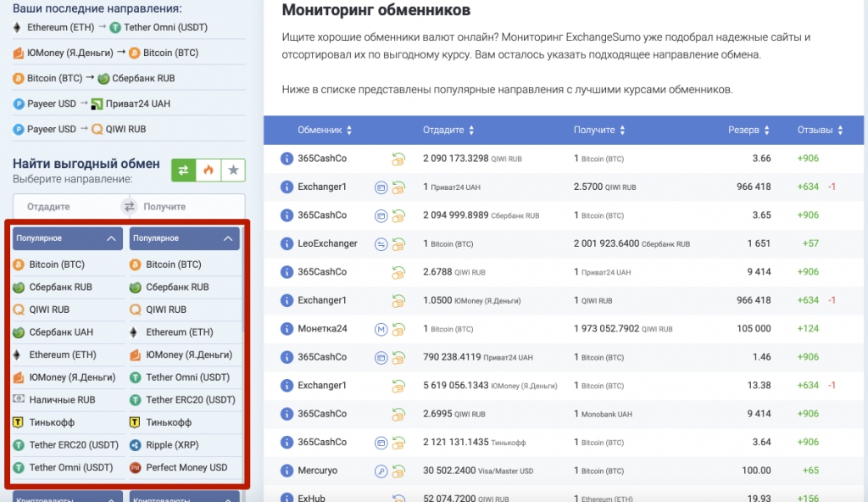Click blue card badge in 365CashCo 2 121 131.1435 row
868x502 pixels.
pyautogui.click(x=381, y=443)
